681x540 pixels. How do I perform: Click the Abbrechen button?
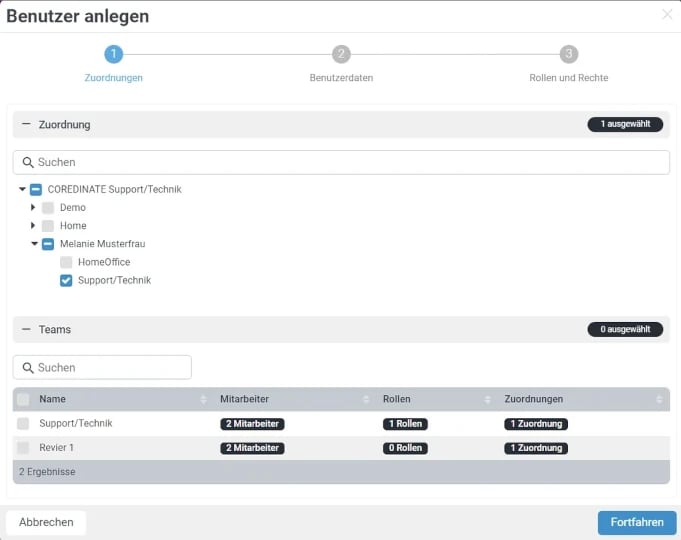(46, 522)
